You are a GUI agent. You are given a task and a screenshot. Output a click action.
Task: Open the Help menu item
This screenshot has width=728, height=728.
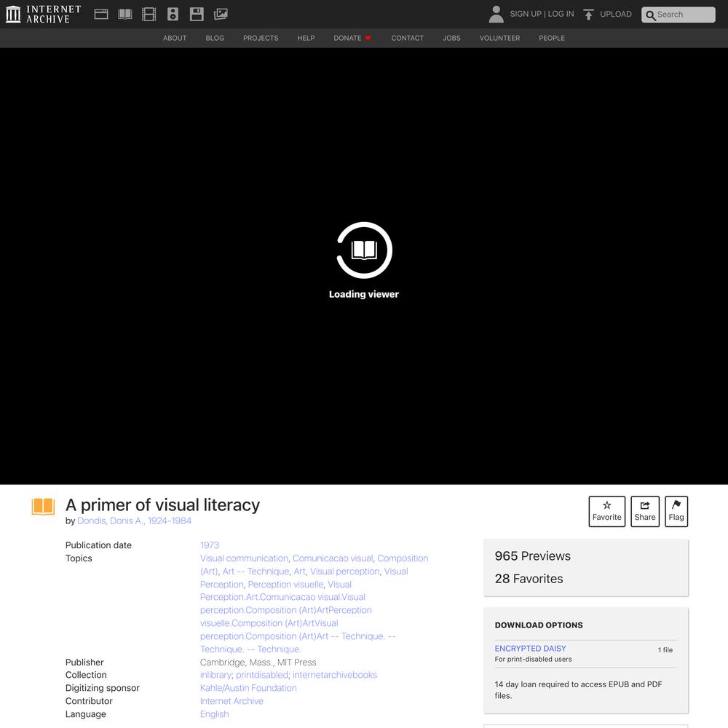(x=306, y=38)
